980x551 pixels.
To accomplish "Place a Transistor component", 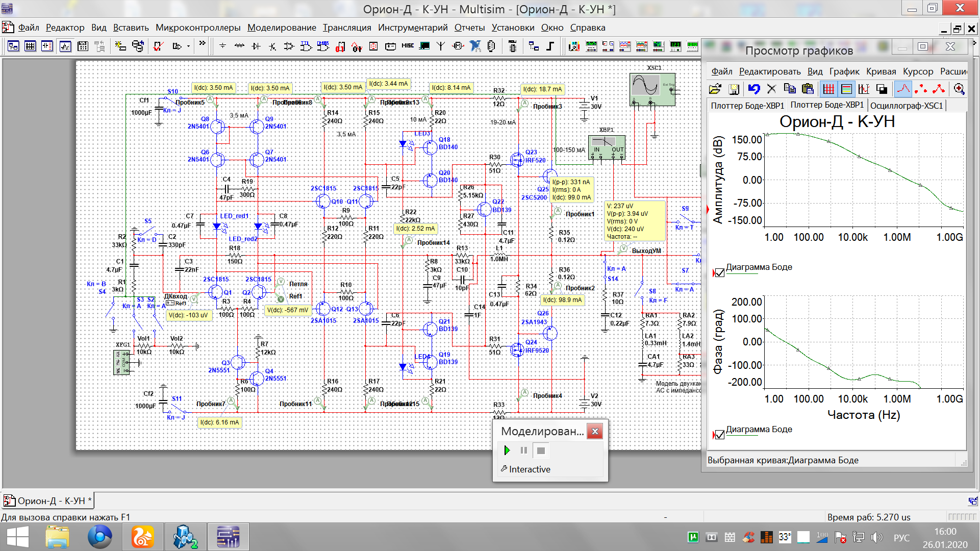I will (272, 46).
